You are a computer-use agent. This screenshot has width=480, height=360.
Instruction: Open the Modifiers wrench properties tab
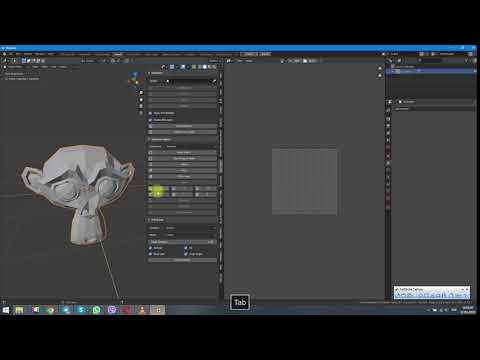(388, 163)
